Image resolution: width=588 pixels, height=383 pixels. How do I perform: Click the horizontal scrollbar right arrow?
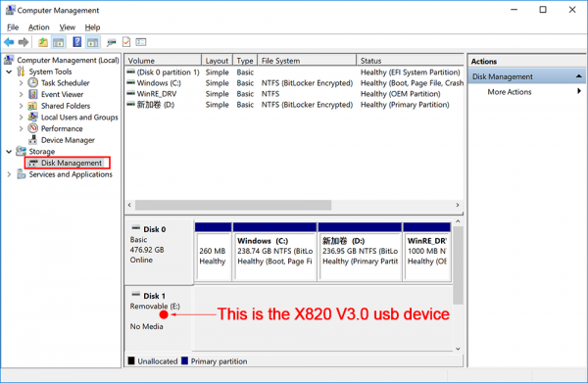[x=458, y=205]
